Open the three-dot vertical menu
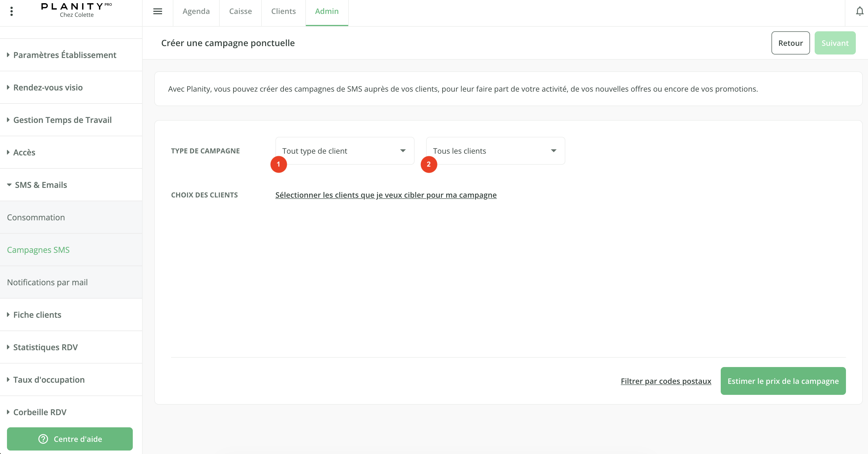 point(12,12)
